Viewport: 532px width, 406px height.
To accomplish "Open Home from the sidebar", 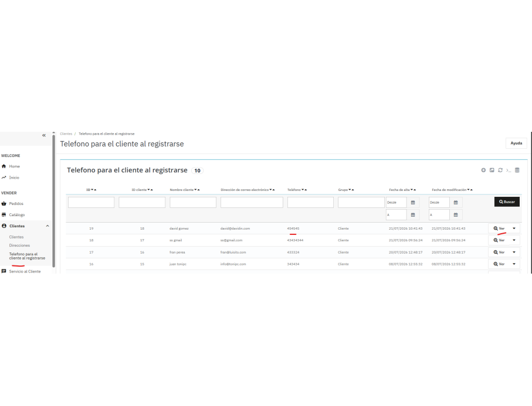I will 14,166.
